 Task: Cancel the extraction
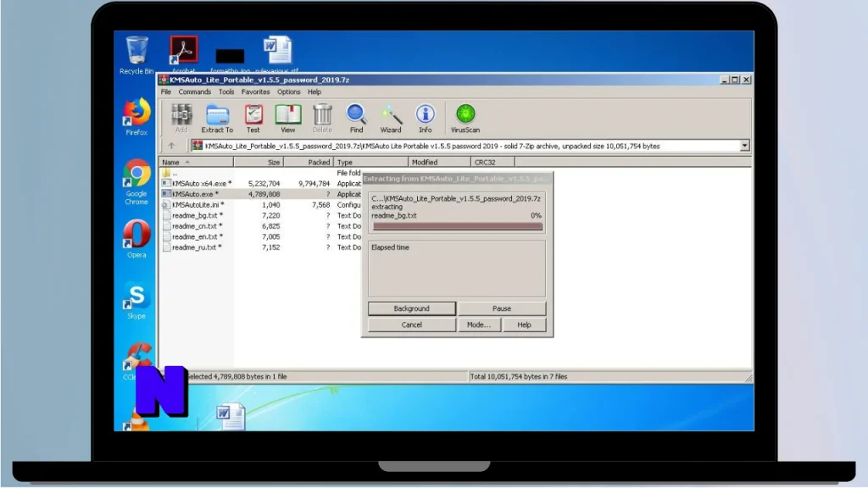click(412, 324)
